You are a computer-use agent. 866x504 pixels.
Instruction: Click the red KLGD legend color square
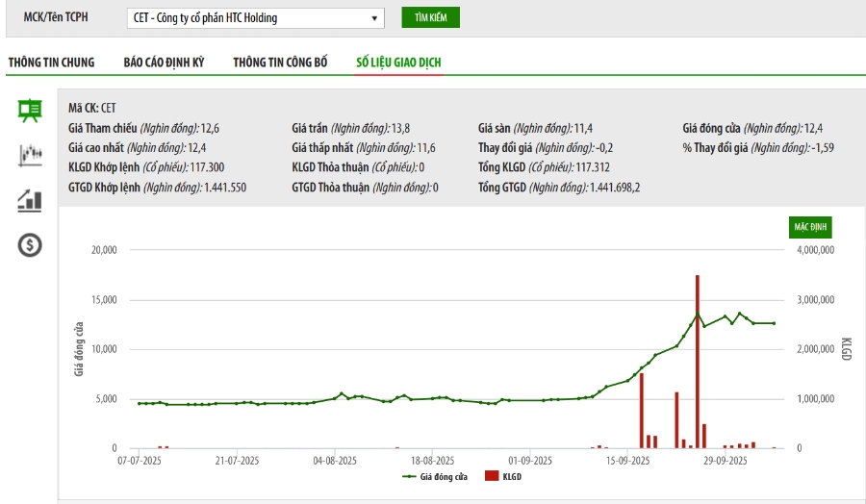click(492, 476)
